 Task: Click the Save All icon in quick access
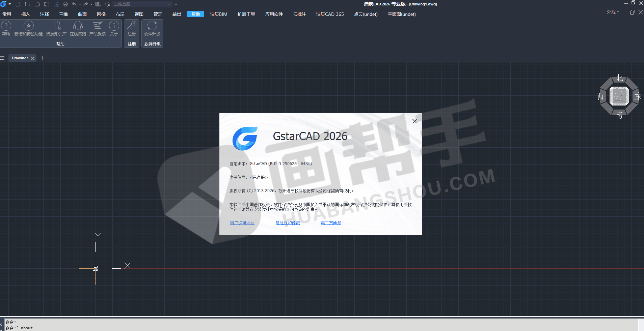click(56, 4)
